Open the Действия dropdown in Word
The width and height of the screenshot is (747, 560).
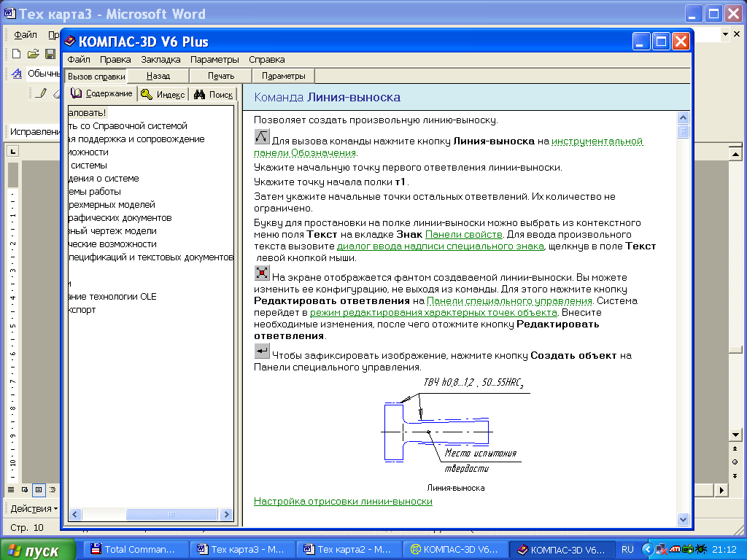(34, 508)
